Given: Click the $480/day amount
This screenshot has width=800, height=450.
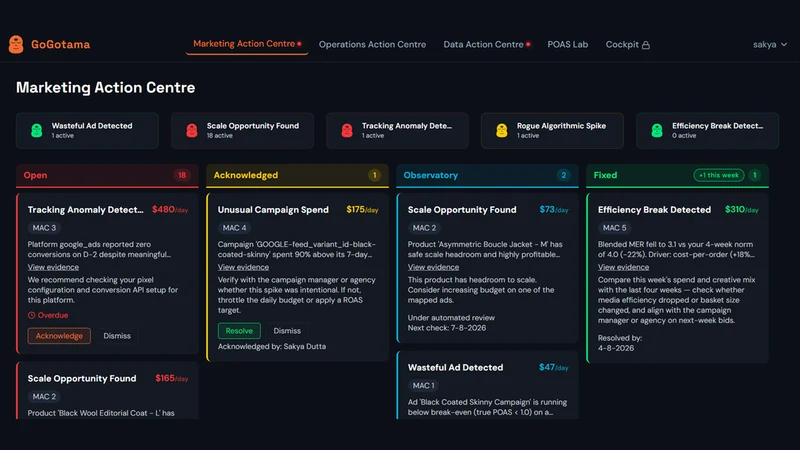Looking at the screenshot, I should (x=170, y=210).
